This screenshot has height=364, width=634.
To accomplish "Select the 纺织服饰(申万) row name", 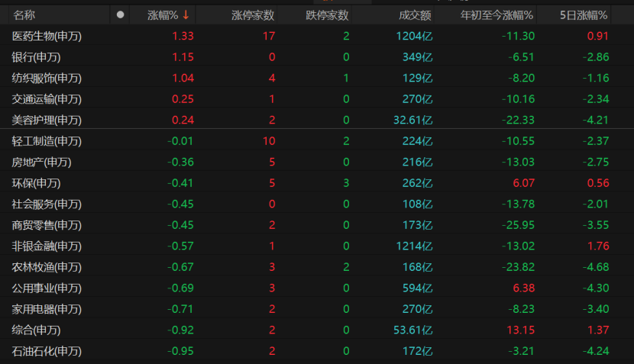I will pos(47,79).
